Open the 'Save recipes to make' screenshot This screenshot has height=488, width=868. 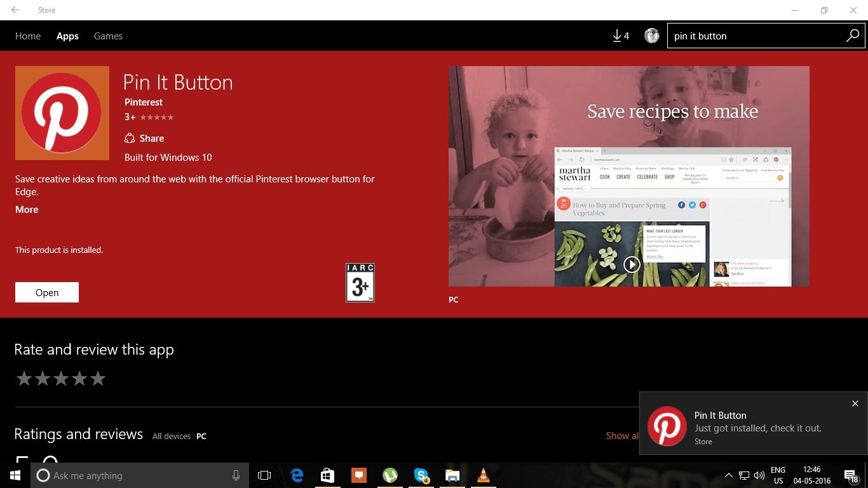[x=629, y=176]
